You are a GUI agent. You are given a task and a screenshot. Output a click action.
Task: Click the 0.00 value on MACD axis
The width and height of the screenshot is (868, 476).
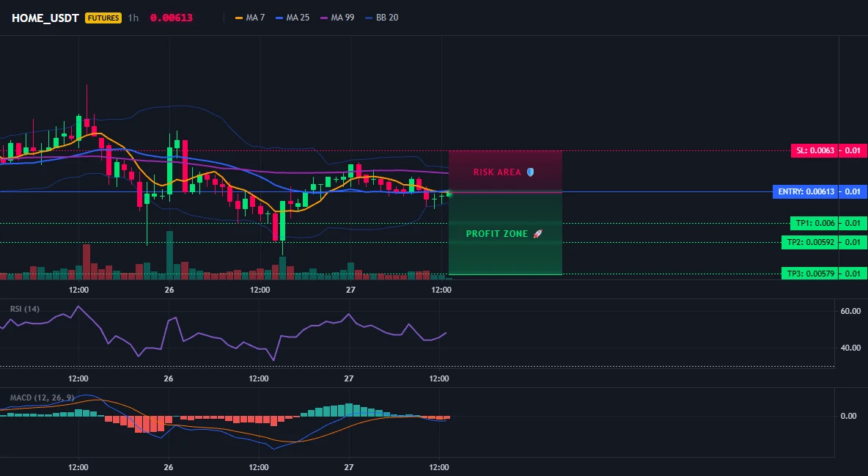pyautogui.click(x=848, y=416)
